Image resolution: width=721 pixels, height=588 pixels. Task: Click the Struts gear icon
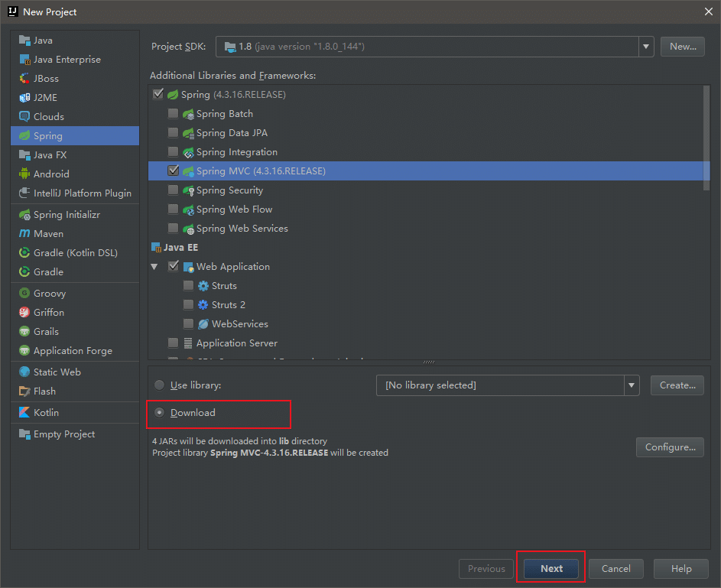[203, 286]
